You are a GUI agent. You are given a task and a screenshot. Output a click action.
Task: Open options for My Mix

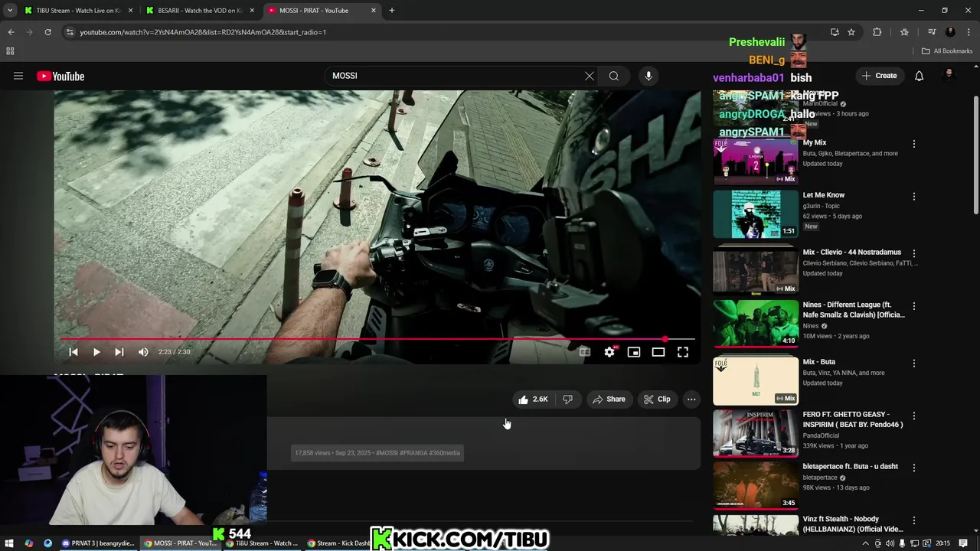pyautogui.click(x=913, y=144)
